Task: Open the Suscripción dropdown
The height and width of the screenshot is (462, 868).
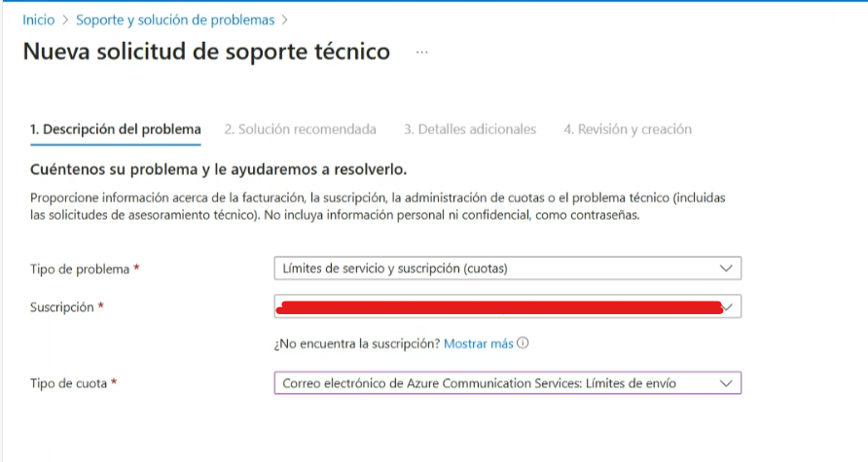Action: pos(508,306)
